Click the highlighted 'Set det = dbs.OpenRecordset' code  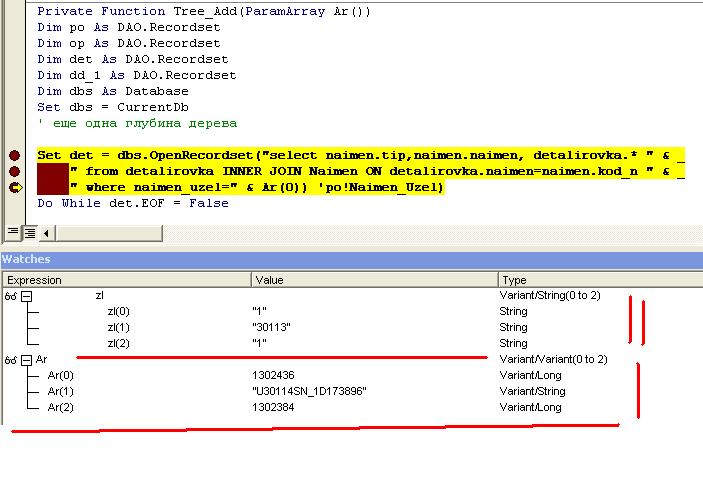[x=360, y=156]
